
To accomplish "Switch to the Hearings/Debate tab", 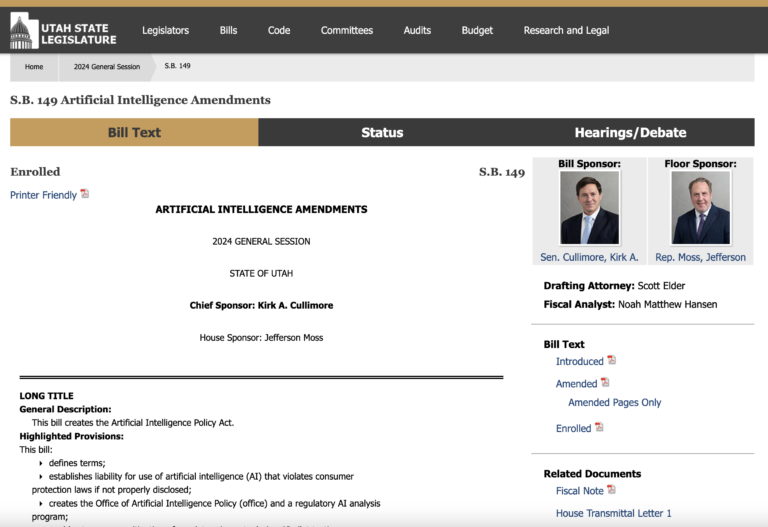I will point(630,132).
